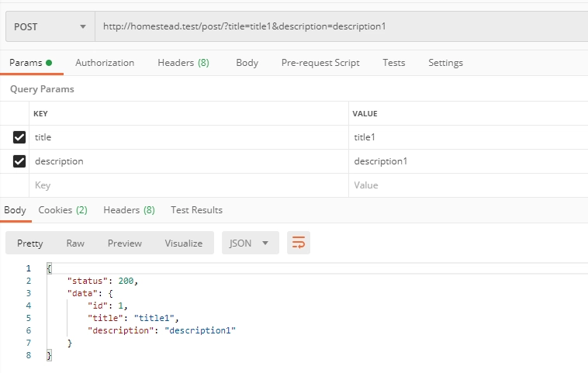Select the request Body tab
The image size is (588, 373).
(x=247, y=63)
